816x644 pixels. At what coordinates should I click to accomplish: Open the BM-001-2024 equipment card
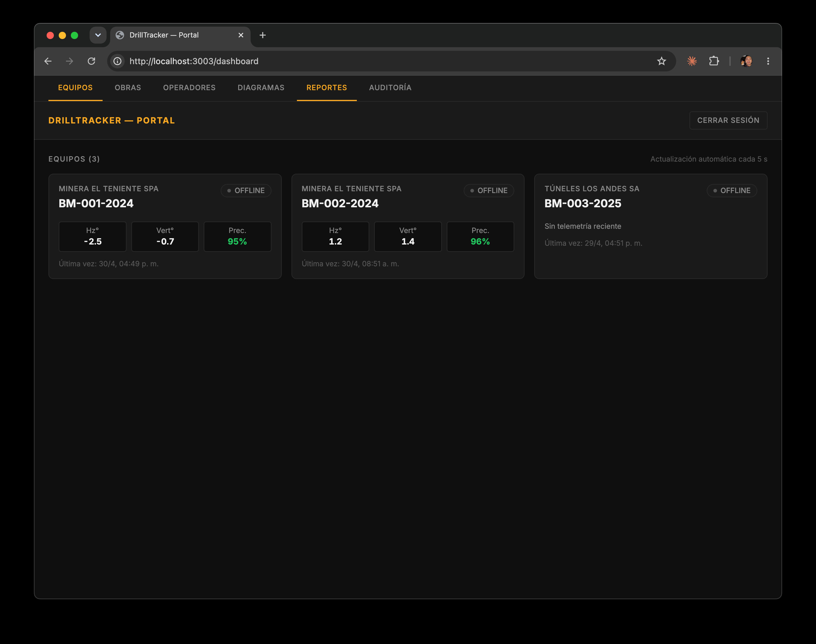pos(165,226)
